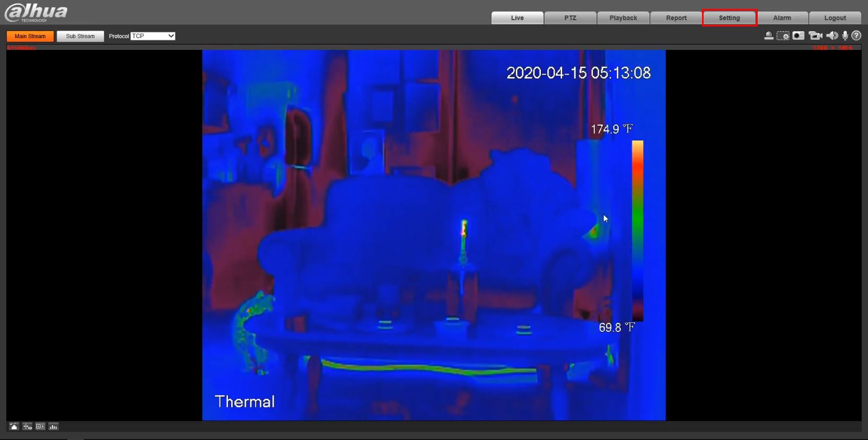Click the alarm output siren icon
Viewport: 868px width, 440px height.
click(768, 36)
